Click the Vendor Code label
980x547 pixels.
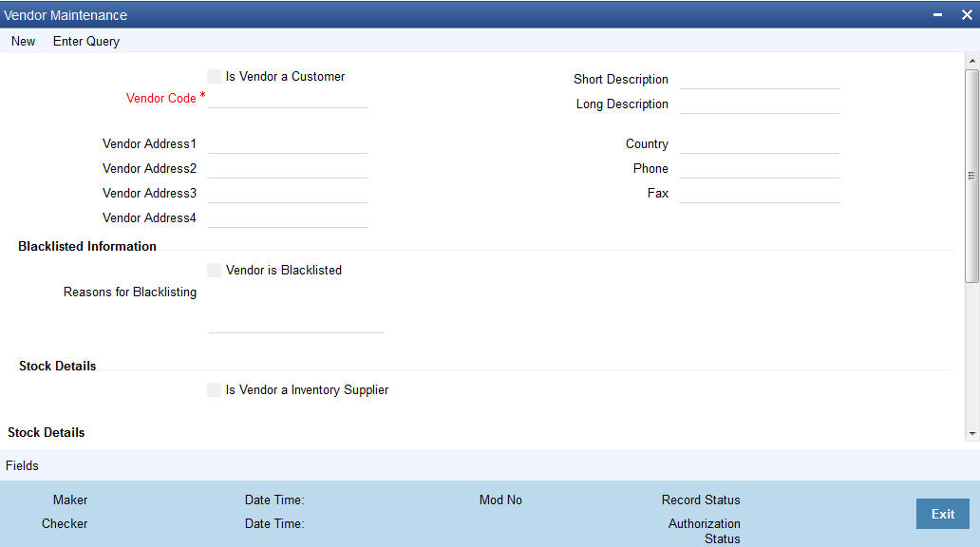coord(161,98)
